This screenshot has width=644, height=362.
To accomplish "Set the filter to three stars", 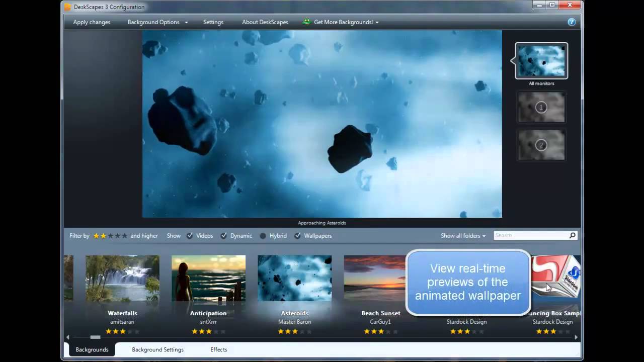I will (110, 235).
